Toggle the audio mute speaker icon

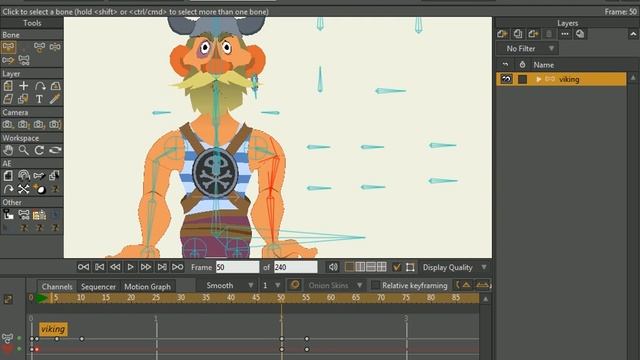pyautogui.click(x=333, y=267)
